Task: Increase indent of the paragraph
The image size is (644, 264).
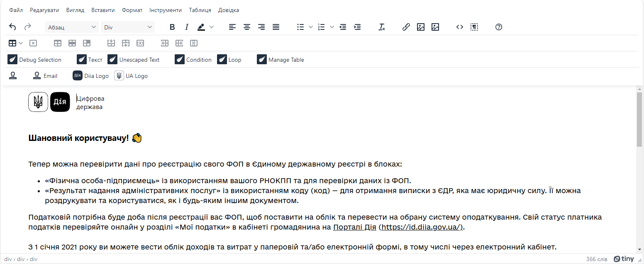Action: [x=357, y=27]
